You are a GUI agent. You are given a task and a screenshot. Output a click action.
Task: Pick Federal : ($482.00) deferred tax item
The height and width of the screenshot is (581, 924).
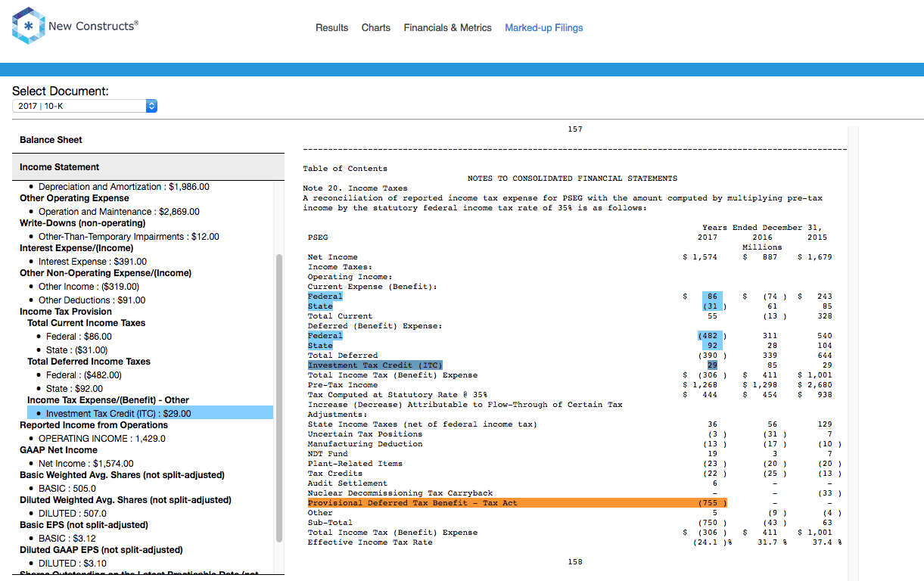[83, 375]
